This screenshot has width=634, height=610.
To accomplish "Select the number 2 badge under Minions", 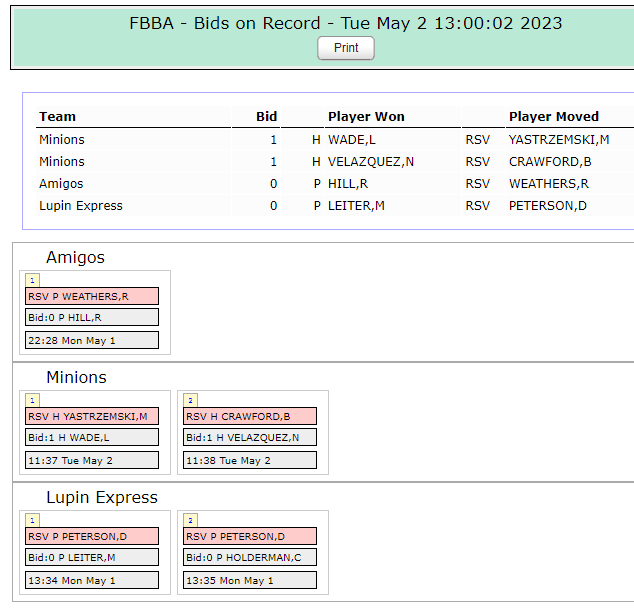I will click(190, 400).
